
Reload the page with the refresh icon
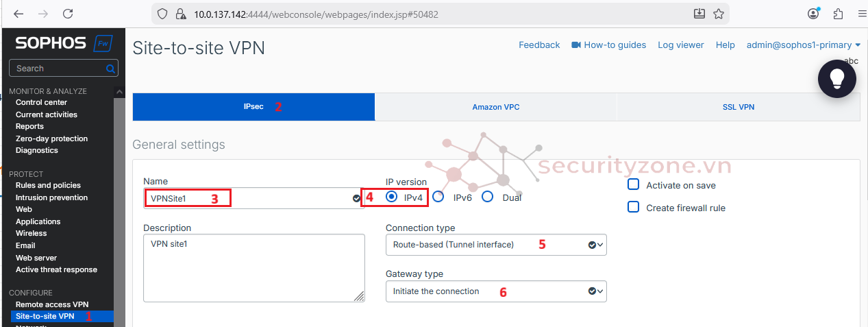point(68,14)
